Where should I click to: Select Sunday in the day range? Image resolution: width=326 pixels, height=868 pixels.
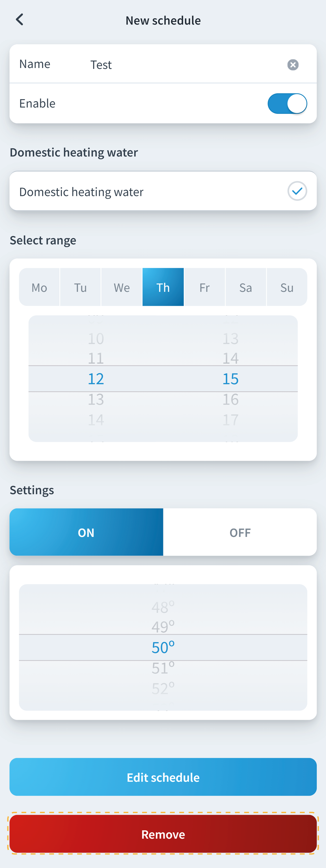[287, 287]
